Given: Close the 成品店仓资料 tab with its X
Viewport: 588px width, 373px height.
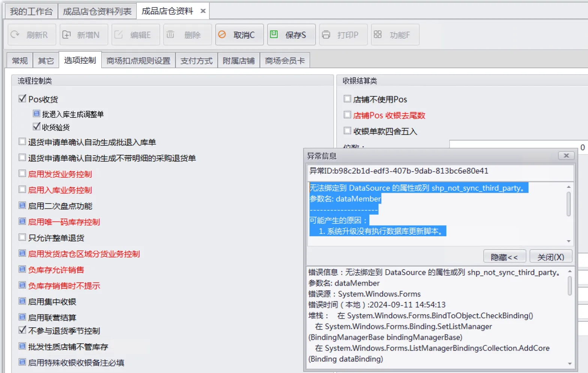Looking at the screenshot, I should coord(203,11).
